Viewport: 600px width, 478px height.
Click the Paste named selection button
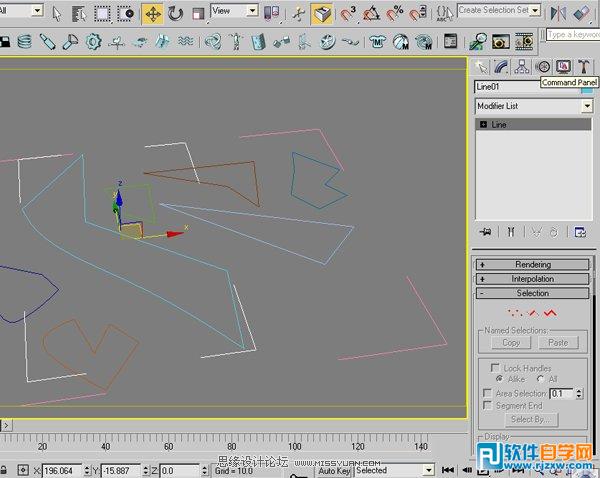(x=558, y=343)
